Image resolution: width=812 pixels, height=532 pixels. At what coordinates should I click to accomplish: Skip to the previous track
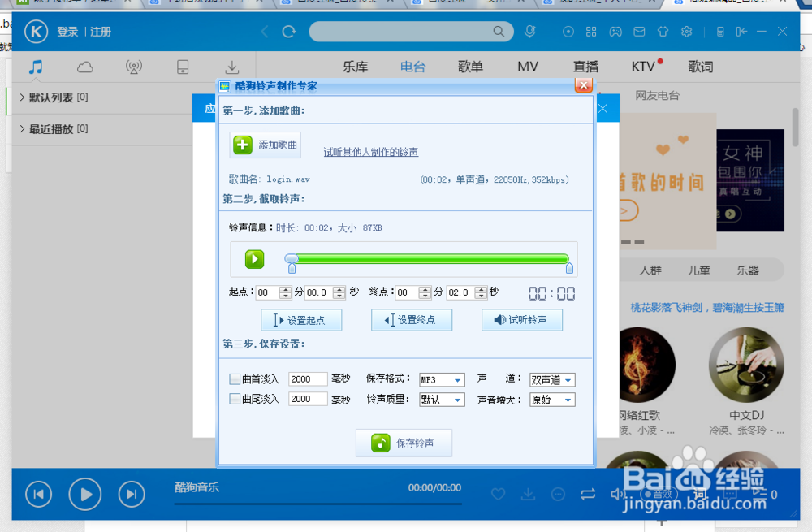(38, 494)
